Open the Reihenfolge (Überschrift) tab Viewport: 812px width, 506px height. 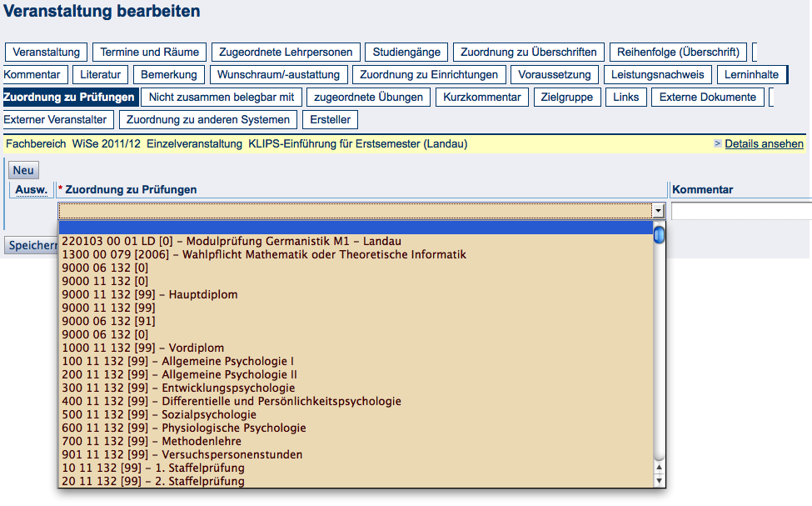pyautogui.click(x=679, y=52)
